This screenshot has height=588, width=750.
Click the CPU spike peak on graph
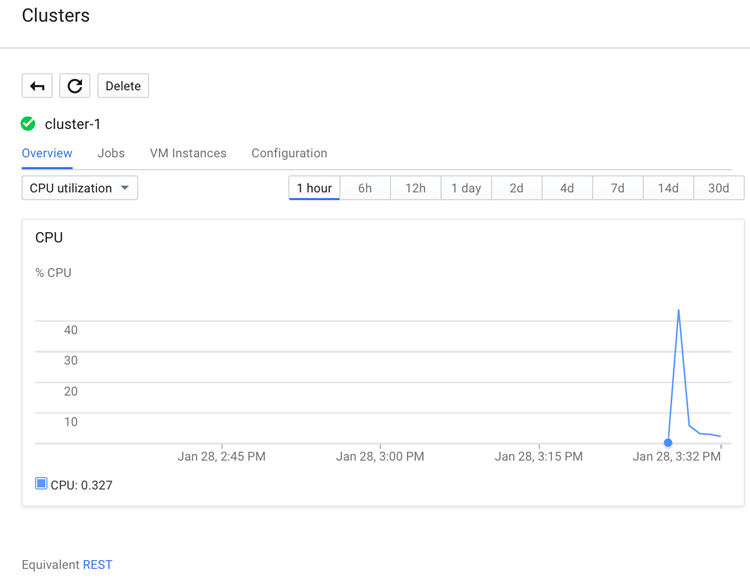click(678, 311)
